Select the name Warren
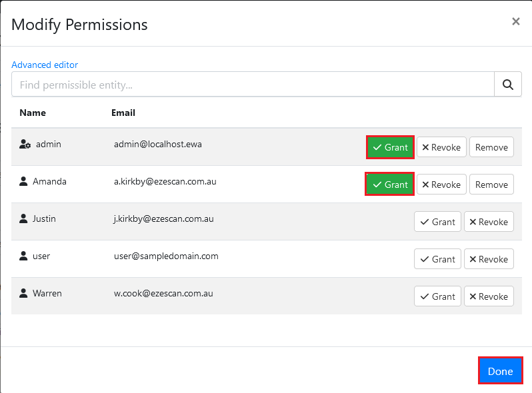 coord(47,294)
